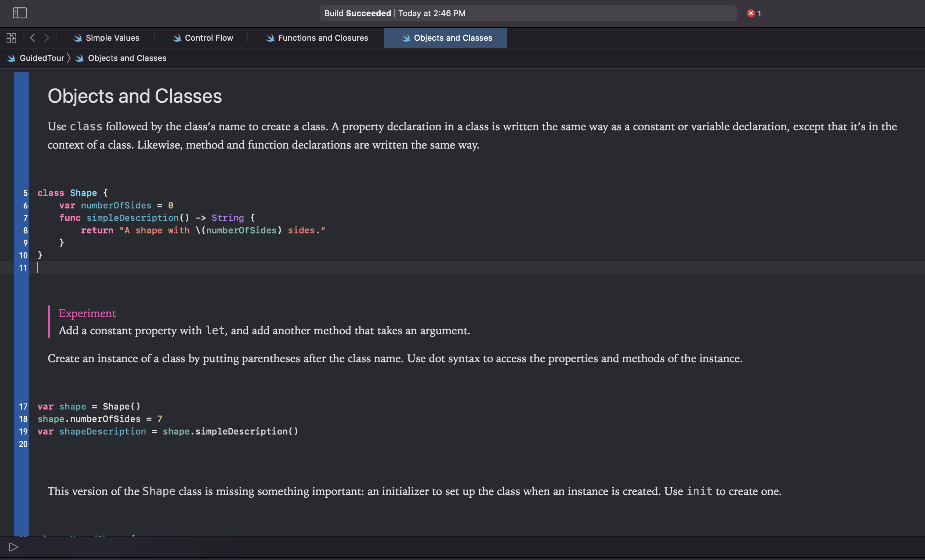
Task: Select the Objects and Classes tab
Action: coord(452,38)
